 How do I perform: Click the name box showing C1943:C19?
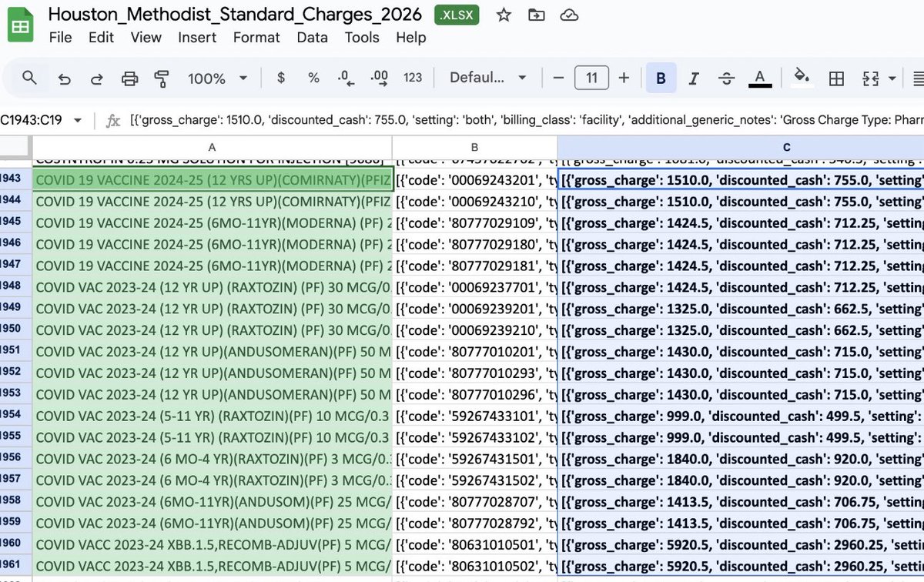[32, 120]
